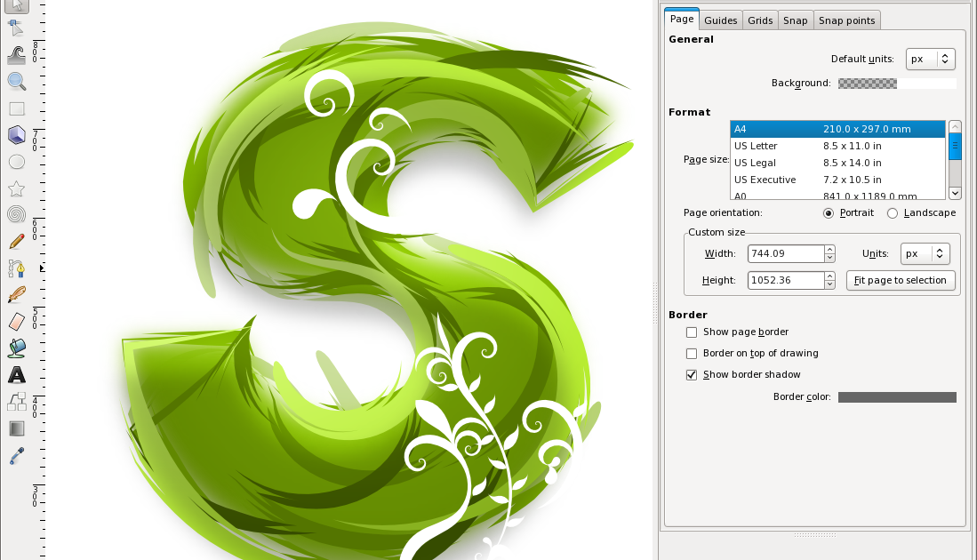This screenshot has width=977, height=560.
Task: Switch to the Snap points tab
Action: point(847,20)
